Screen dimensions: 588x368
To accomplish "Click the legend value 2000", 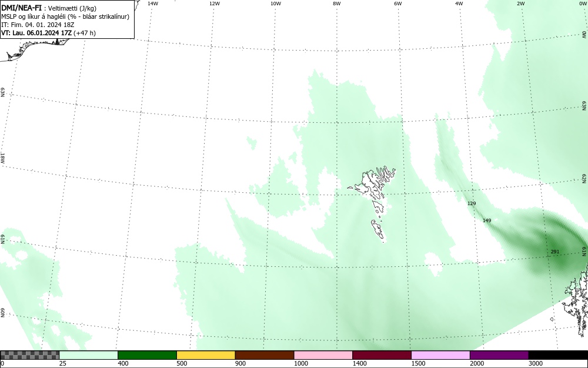I will [x=477, y=363].
